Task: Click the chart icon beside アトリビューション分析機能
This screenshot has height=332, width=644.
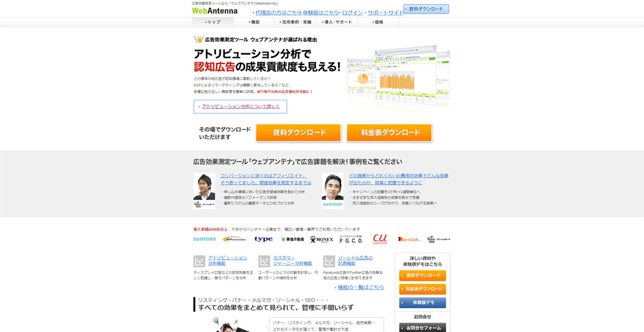Action: (199, 261)
